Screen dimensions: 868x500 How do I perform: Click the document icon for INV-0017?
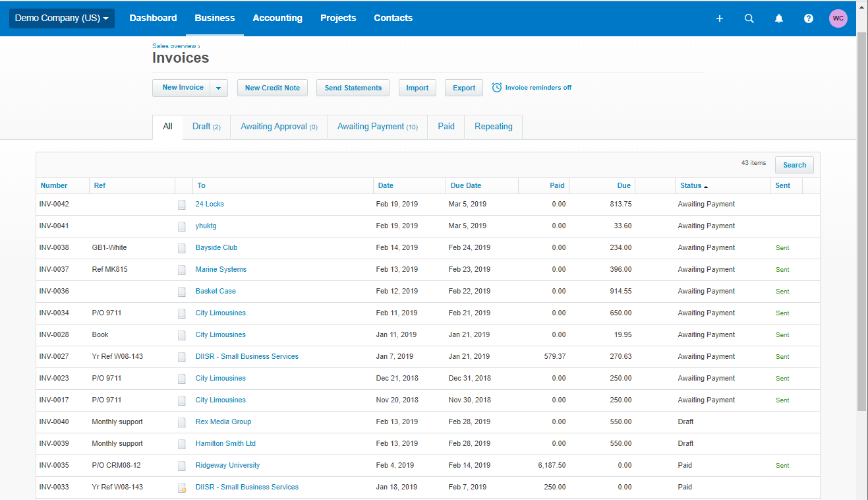181,400
